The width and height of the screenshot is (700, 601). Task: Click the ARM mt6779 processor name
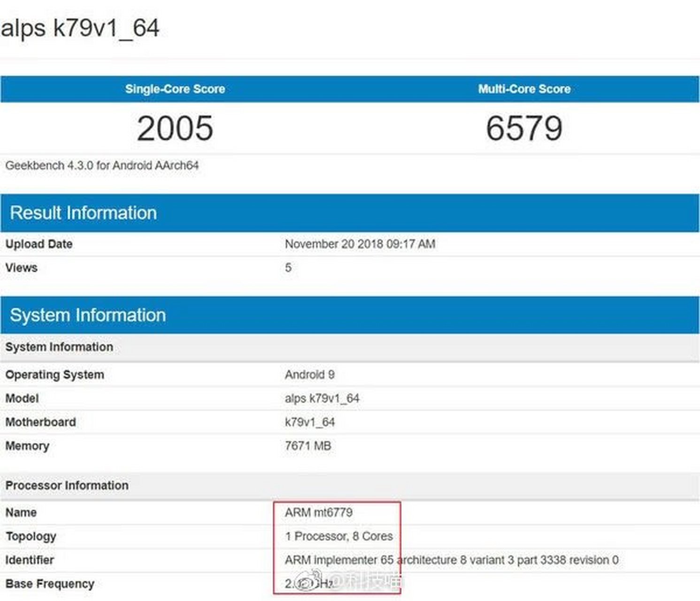pos(318,512)
